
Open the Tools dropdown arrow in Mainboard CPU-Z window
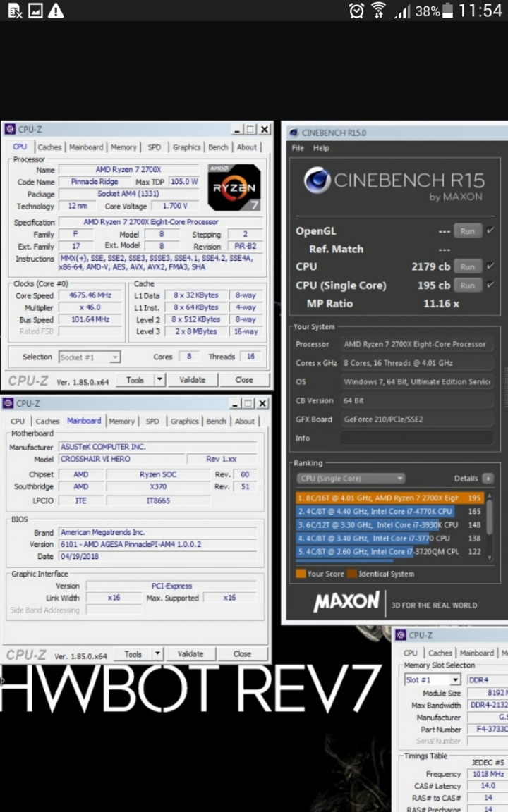tap(157, 654)
